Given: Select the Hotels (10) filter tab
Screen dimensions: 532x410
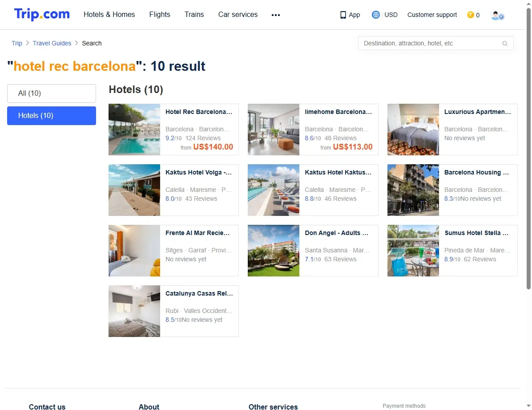Looking at the screenshot, I should [52, 116].
